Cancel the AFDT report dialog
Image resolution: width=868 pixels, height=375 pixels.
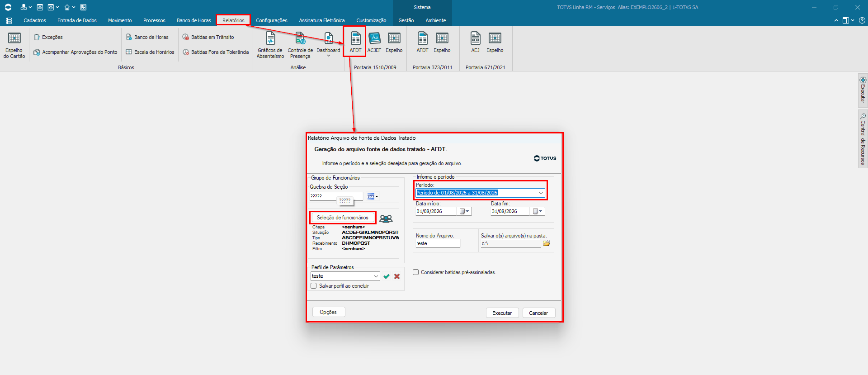click(x=538, y=313)
